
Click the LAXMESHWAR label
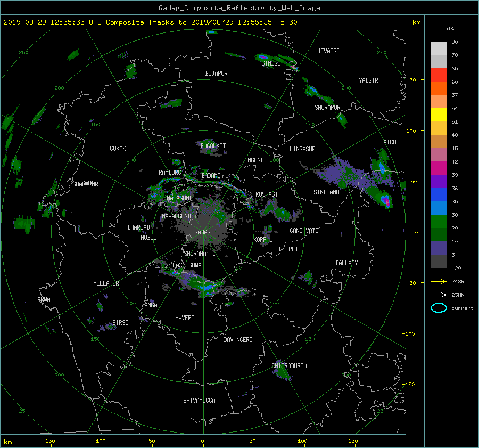[188, 265]
